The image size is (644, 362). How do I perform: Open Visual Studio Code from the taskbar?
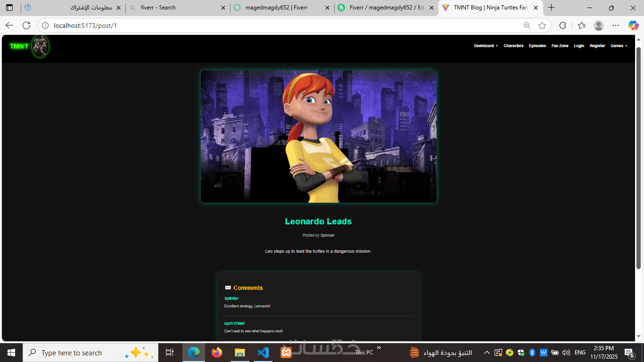(263, 353)
